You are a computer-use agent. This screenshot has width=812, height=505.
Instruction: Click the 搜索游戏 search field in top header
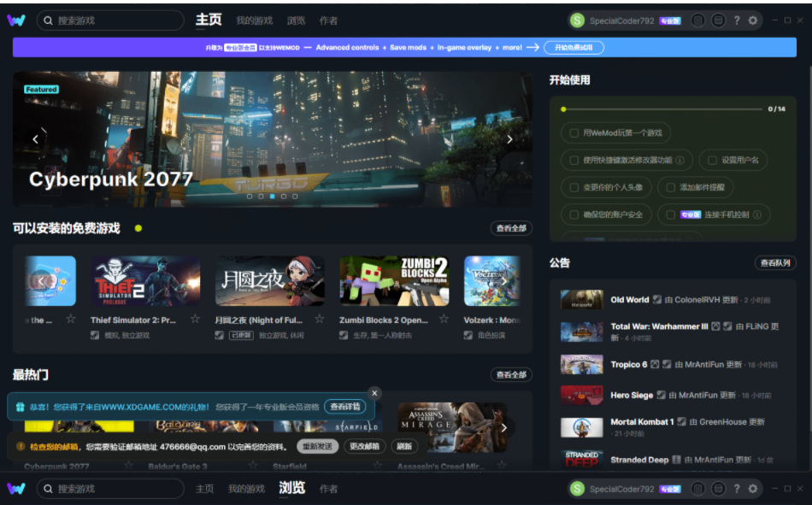click(110, 21)
